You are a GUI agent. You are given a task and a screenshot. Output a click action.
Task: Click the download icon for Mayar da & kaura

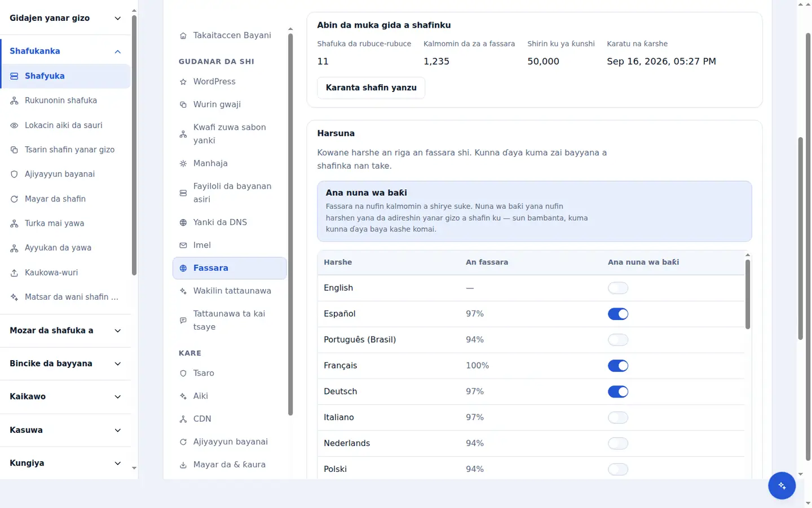coord(183,465)
